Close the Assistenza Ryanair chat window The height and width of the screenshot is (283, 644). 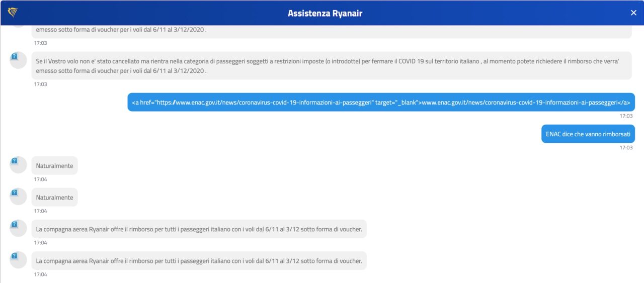tap(633, 13)
